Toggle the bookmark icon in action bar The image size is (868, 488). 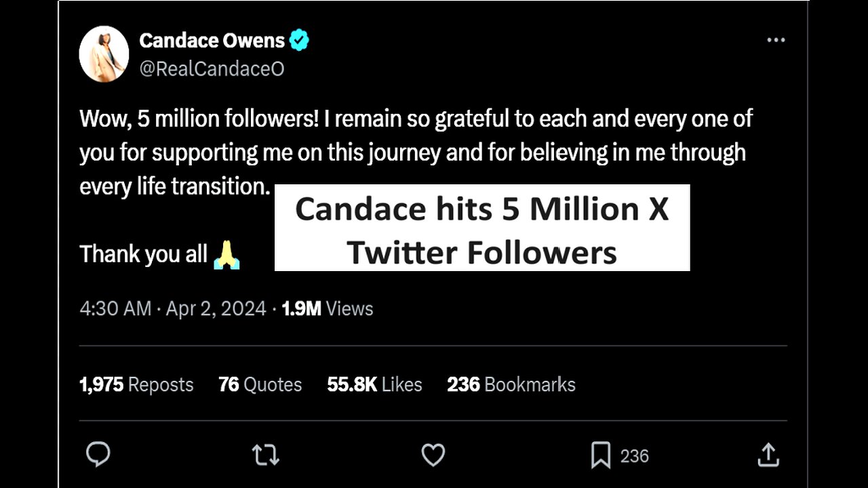[x=600, y=455]
